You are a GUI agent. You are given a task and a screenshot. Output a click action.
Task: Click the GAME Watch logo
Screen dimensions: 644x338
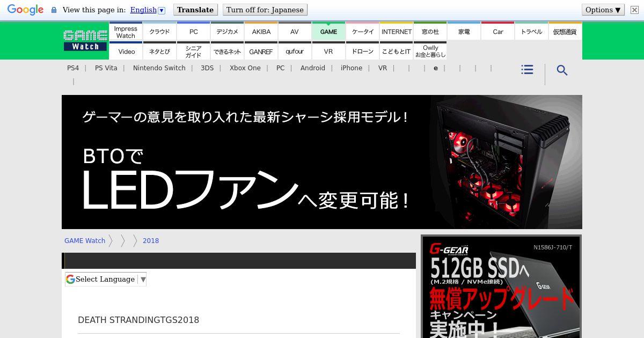point(85,41)
